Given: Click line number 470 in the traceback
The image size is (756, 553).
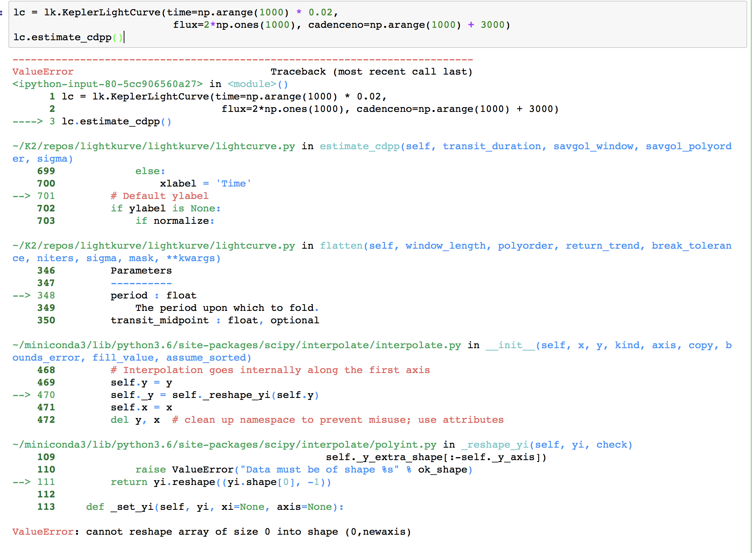Looking at the screenshot, I should [46, 395].
